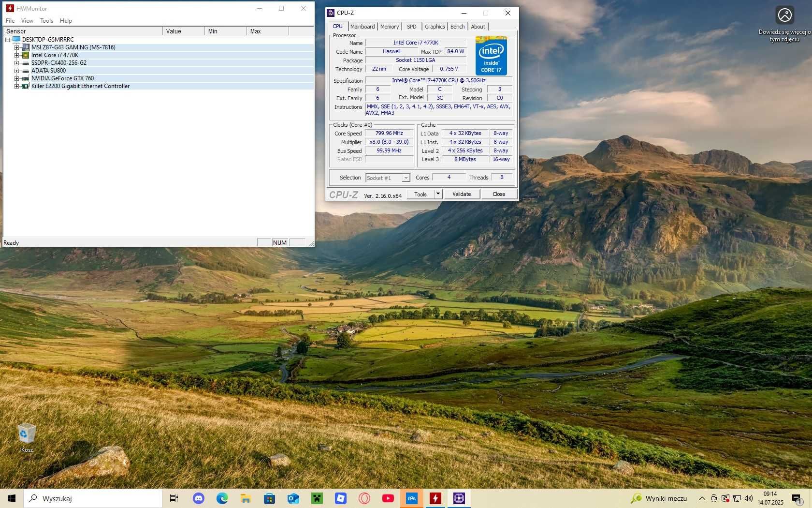Open Roblox from the taskbar
Image resolution: width=812 pixels, height=508 pixels.
[x=341, y=498]
